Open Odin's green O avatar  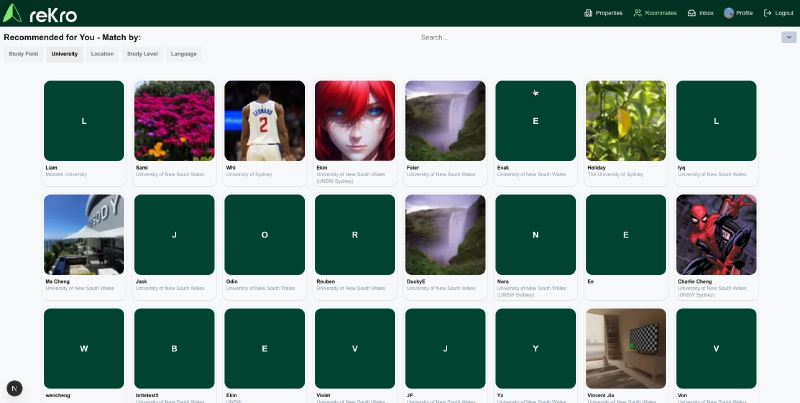(265, 235)
